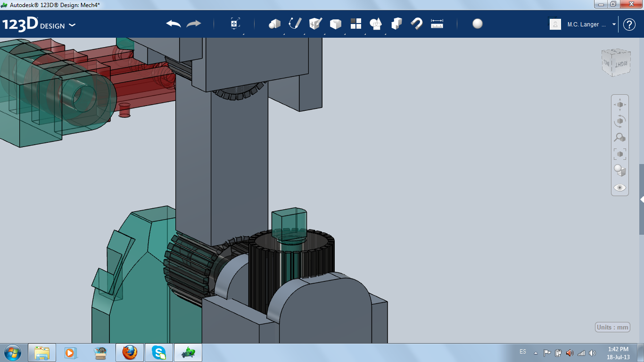This screenshot has height=362, width=644.
Task: Launch Windows Media Player from taskbar
Action: click(70, 353)
